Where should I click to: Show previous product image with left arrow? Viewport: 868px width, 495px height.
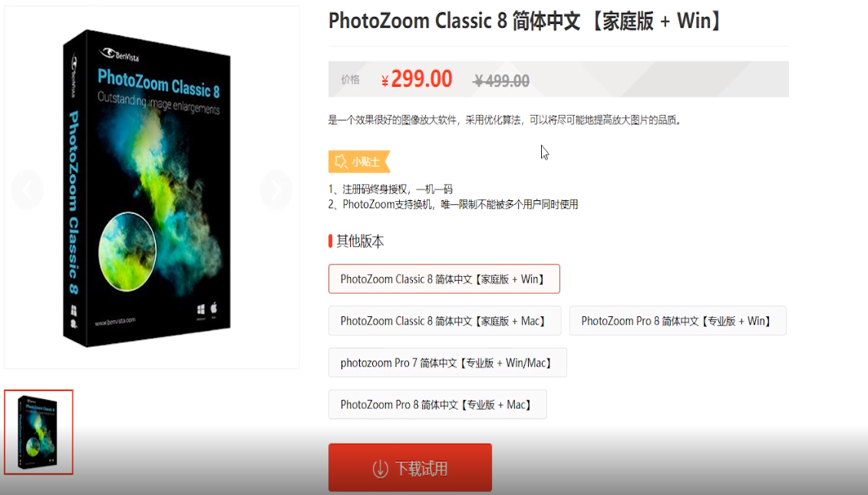tap(28, 190)
